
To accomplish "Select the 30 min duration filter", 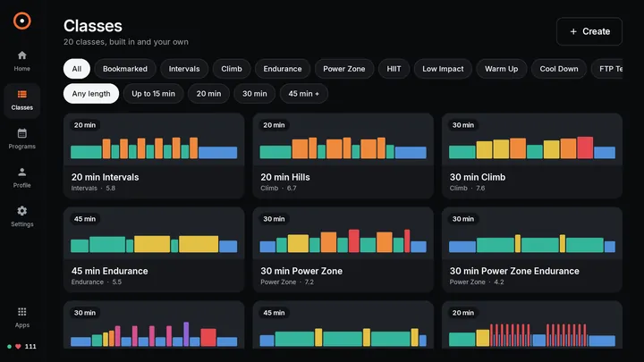I will 254,94.
